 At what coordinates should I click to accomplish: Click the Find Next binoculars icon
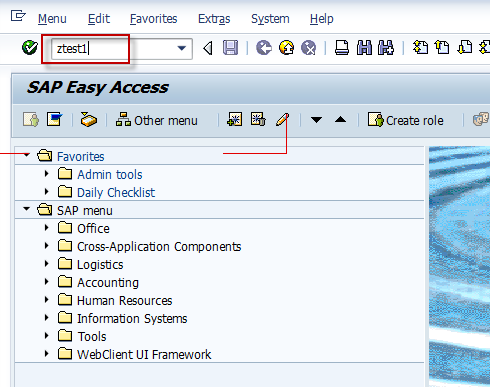coord(386,48)
